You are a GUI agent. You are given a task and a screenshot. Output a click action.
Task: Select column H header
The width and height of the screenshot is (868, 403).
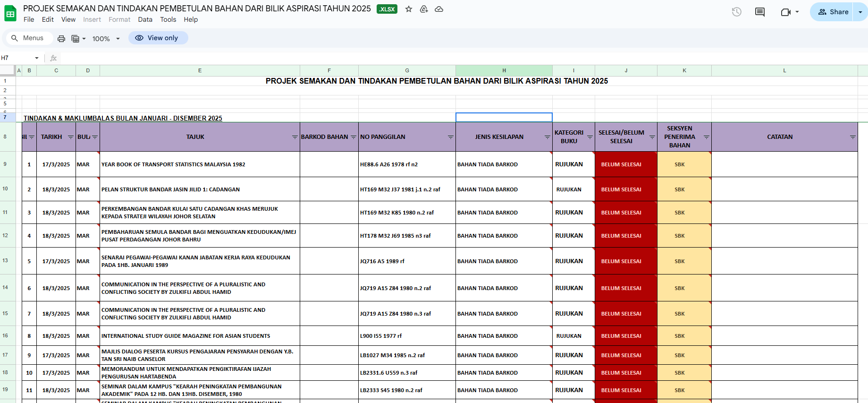tap(504, 70)
